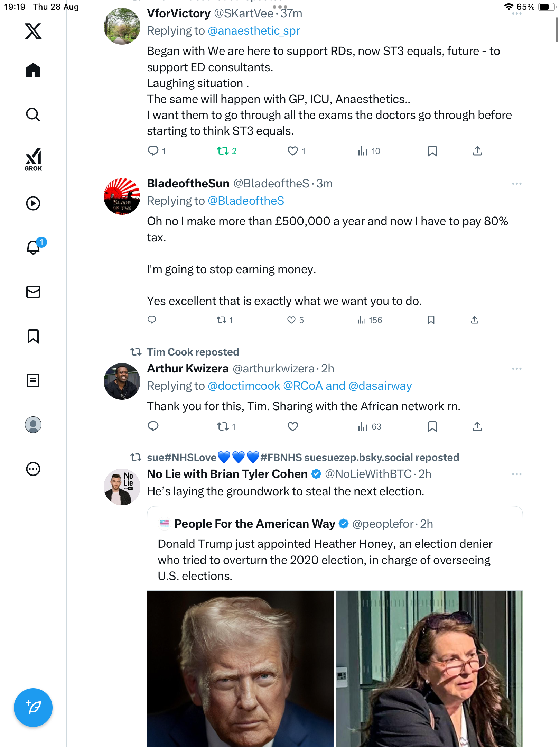Open the Video tab play icon
This screenshot has width=560, height=747.
click(x=33, y=203)
